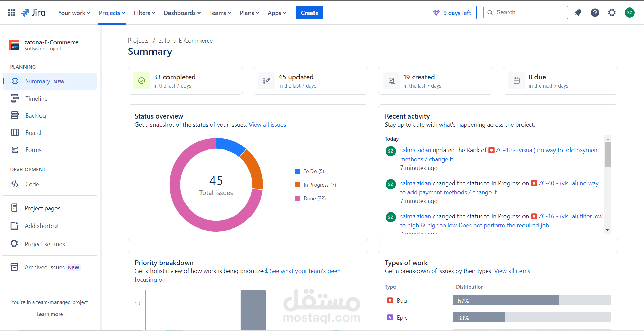
Task: Expand the Your work dropdown
Action: click(x=74, y=13)
